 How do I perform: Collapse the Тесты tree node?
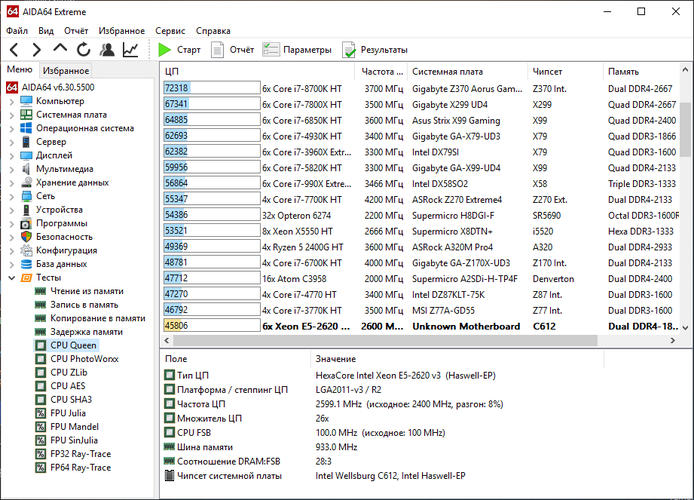12,278
